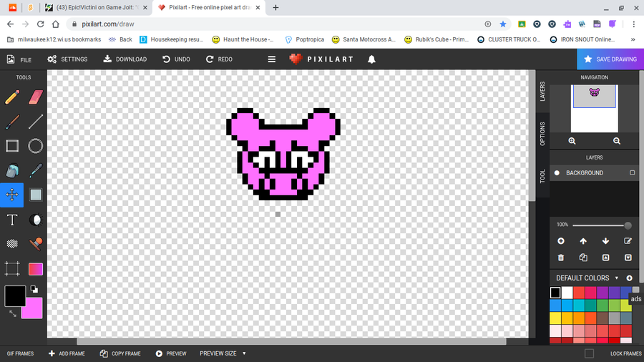Open the notifications bell
The height and width of the screenshot is (362, 644).
371,59
